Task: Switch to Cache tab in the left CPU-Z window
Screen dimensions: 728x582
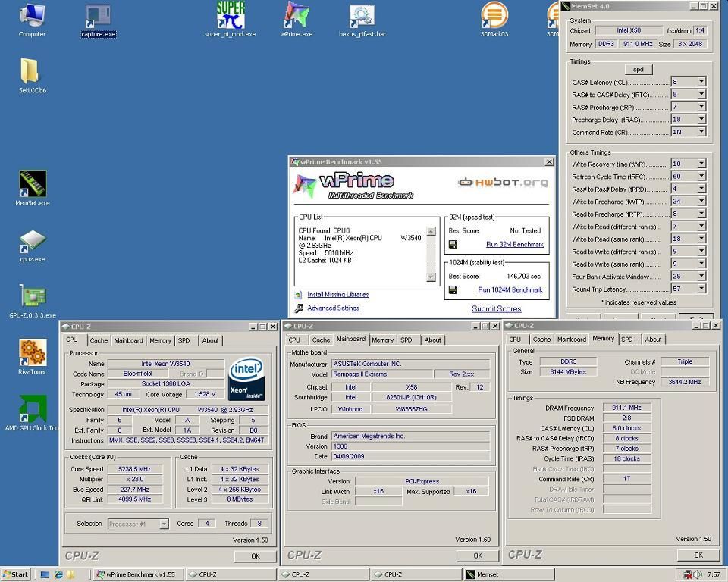Action: point(99,340)
